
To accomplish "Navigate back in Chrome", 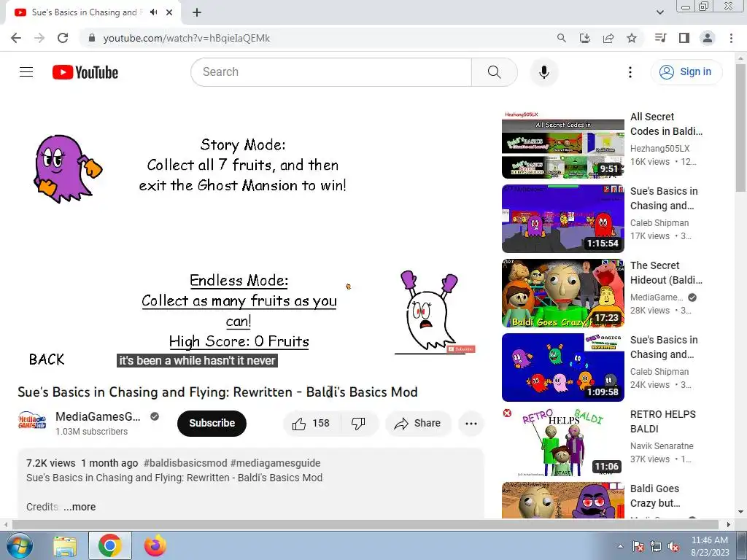I will [16, 38].
